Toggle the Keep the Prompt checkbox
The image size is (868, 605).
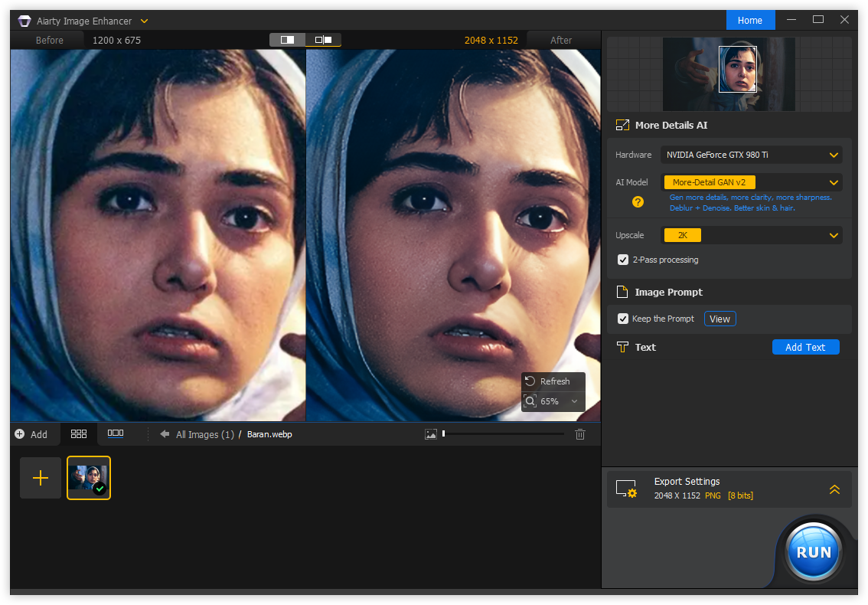623,319
